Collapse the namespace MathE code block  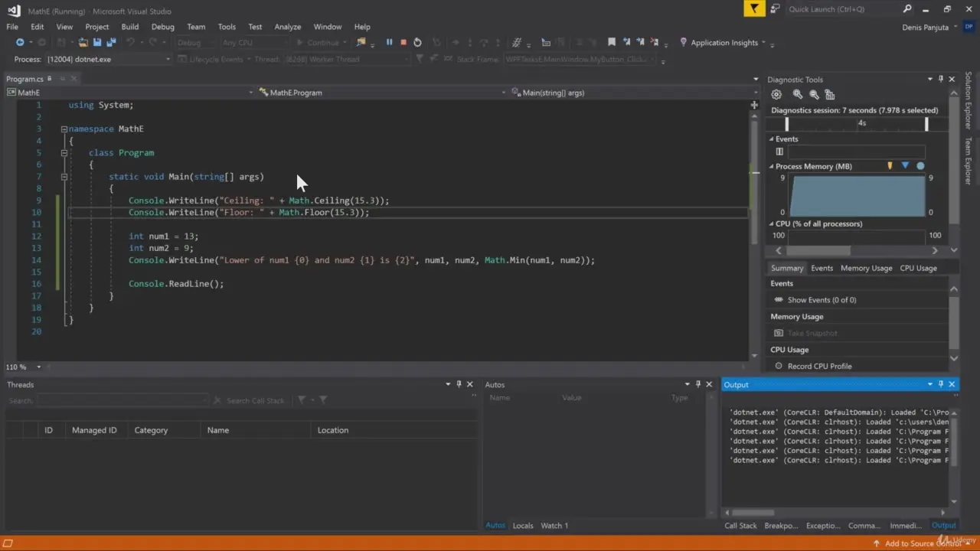[x=64, y=129]
